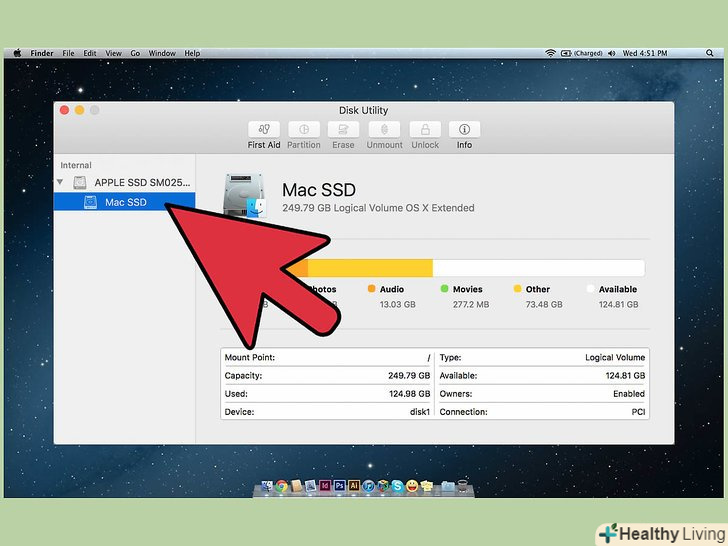The image size is (728, 546).
Task: Click the storage usage bar
Action: pos(432,268)
